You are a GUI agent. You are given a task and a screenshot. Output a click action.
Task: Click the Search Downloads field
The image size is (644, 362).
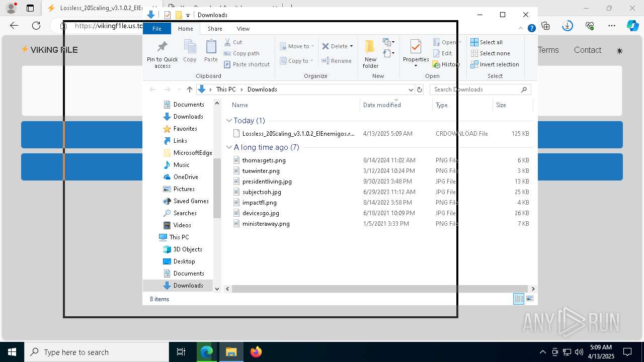click(480, 89)
